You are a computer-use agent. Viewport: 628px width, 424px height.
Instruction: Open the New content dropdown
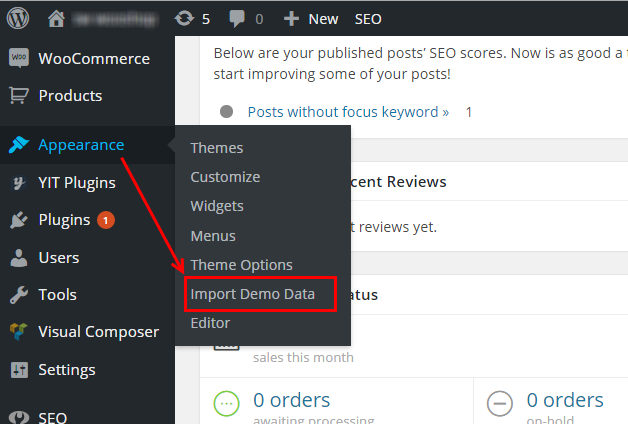click(x=311, y=18)
